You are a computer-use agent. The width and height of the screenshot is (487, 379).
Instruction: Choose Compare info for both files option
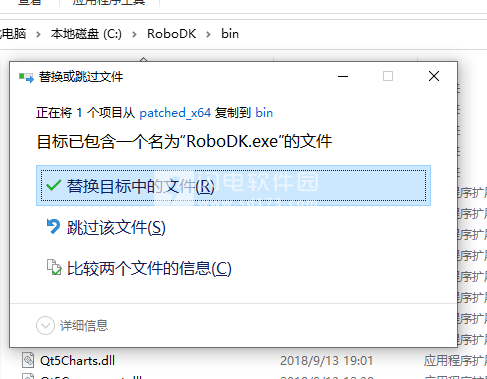point(149,268)
